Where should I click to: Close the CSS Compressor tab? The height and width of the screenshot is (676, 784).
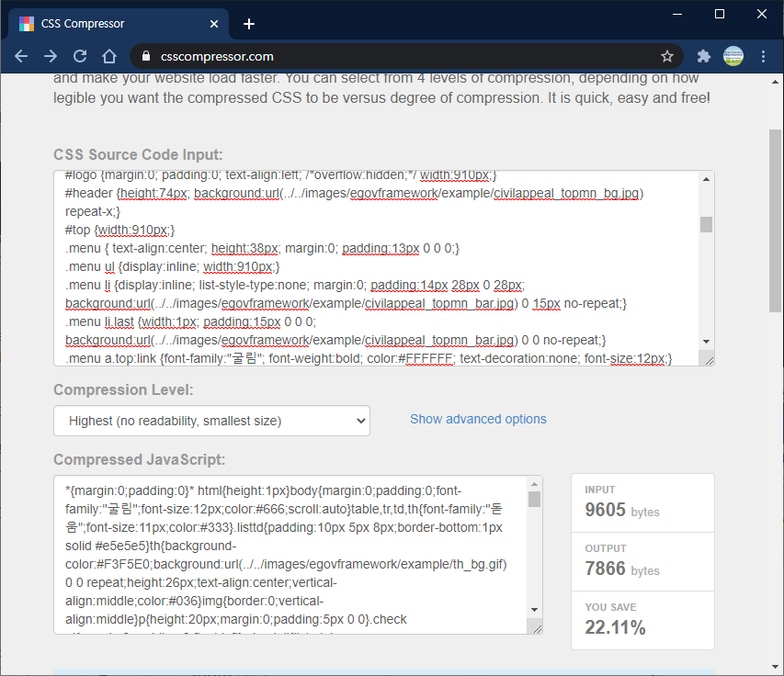(214, 24)
